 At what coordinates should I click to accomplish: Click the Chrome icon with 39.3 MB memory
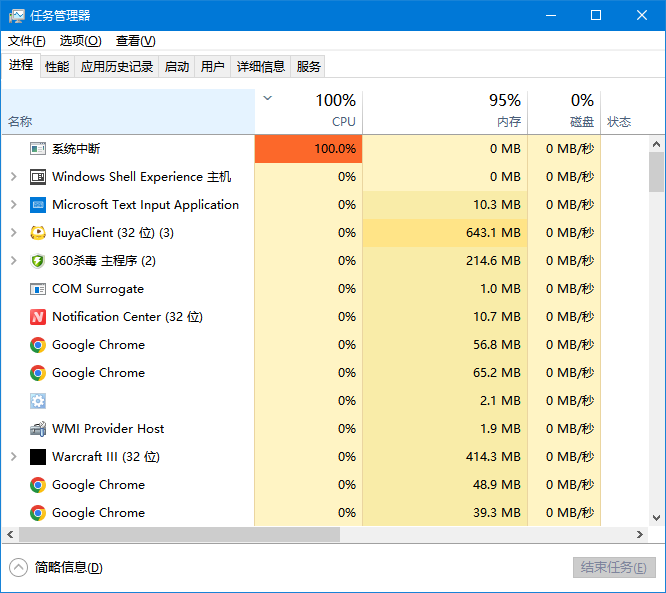click(x=38, y=513)
